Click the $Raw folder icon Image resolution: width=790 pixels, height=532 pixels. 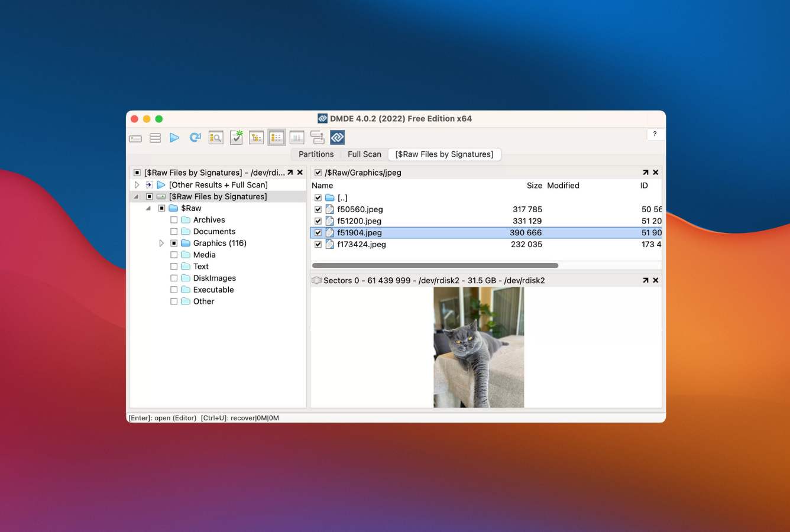coord(173,208)
